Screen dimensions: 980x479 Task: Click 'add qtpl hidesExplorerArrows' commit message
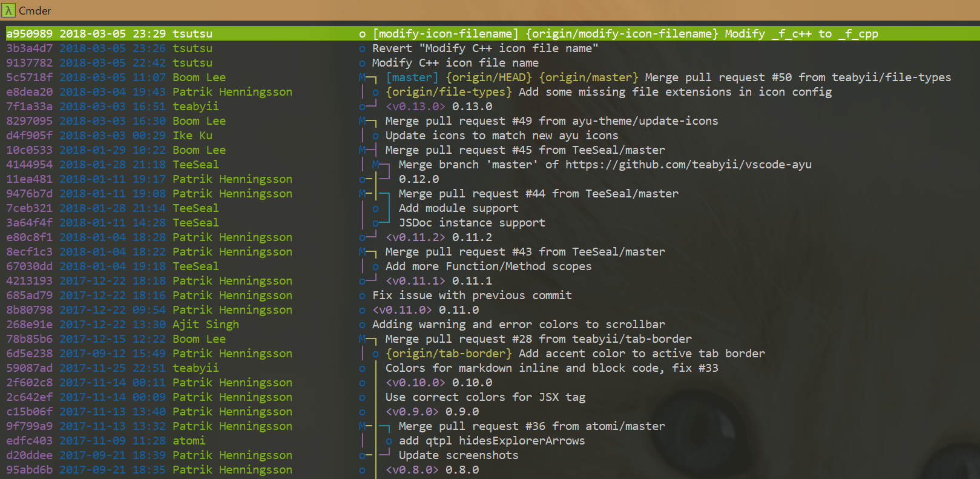tap(492, 441)
